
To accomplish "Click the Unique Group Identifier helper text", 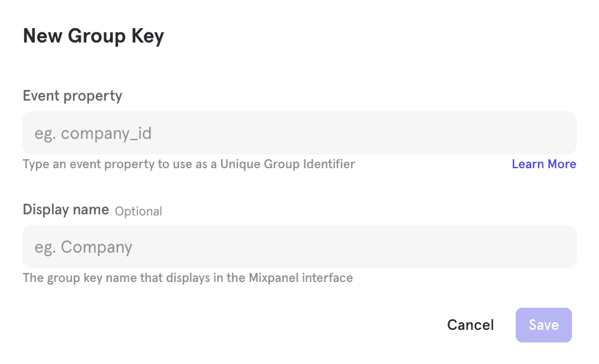I will click(189, 164).
